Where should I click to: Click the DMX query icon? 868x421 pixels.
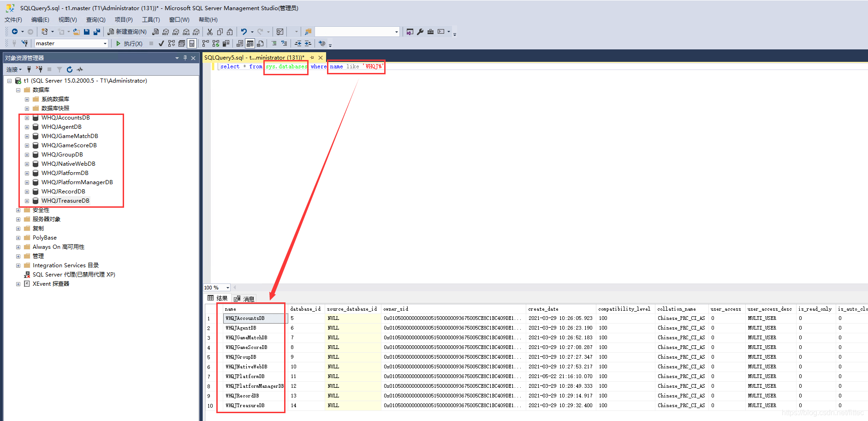(176, 32)
